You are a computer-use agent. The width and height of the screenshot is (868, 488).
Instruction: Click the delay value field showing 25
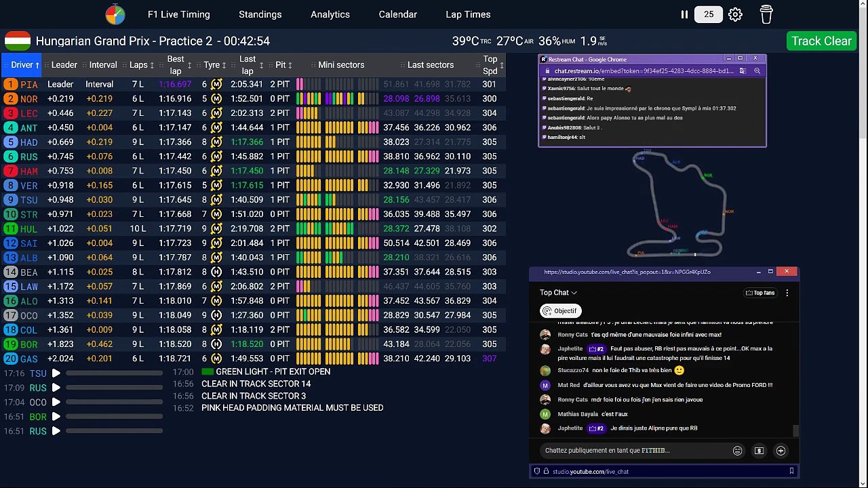pos(709,14)
